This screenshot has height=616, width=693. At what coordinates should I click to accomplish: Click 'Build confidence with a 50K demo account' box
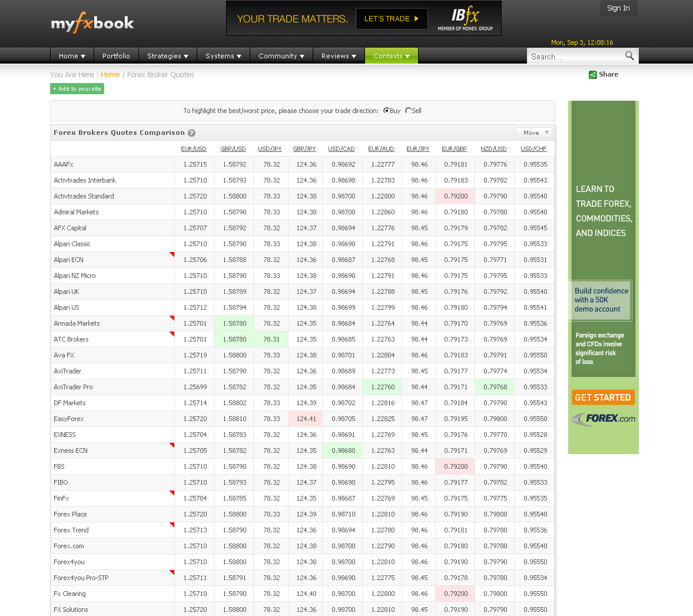click(601, 300)
